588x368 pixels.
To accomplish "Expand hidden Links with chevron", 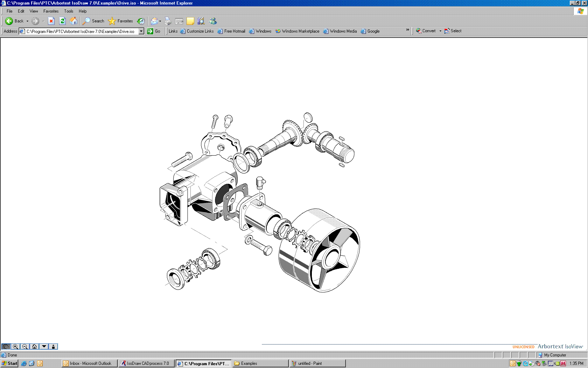I will (407, 30).
